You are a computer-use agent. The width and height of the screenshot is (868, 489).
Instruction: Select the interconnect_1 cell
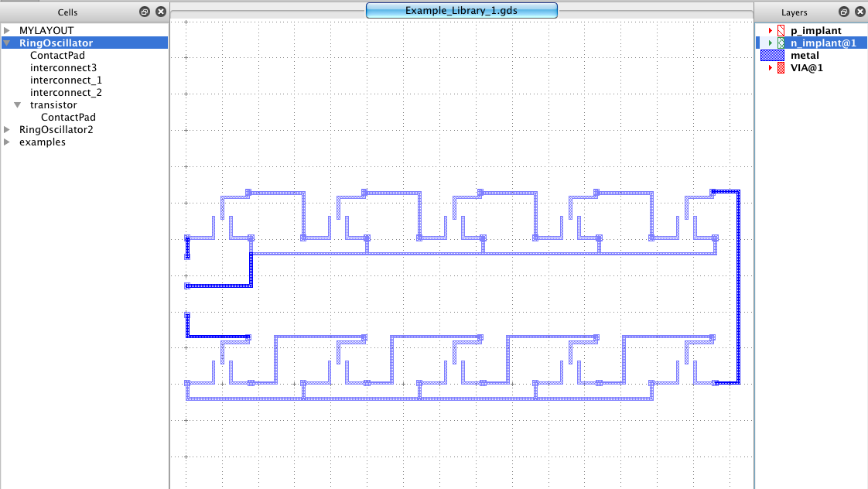[x=66, y=80]
